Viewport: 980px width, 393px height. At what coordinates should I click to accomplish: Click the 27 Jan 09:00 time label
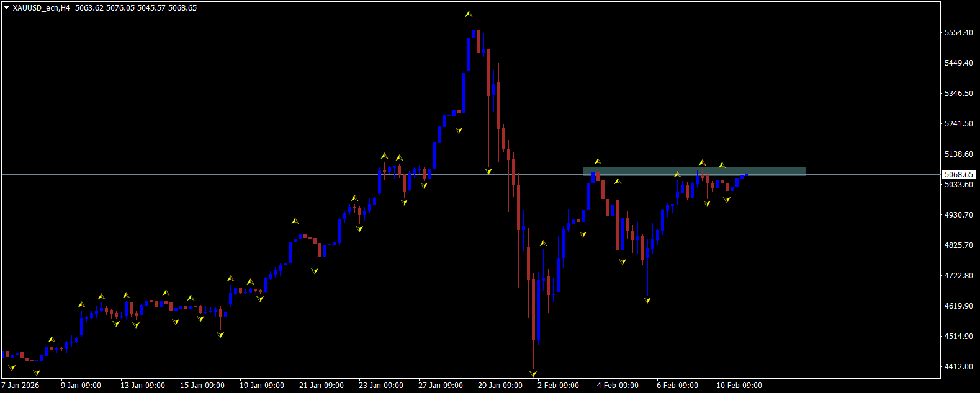(x=440, y=386)
